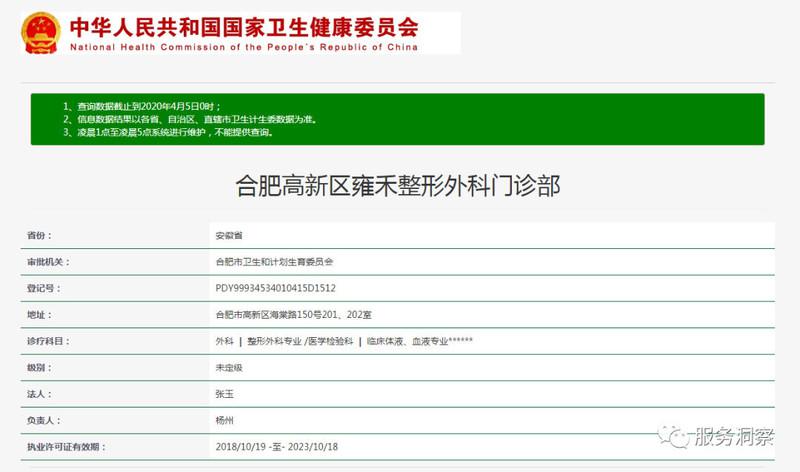The height and width of the screenshot is (472, 800).
Task: Click the registration number PDY99934534010415D1512
Action: [275, 288]
